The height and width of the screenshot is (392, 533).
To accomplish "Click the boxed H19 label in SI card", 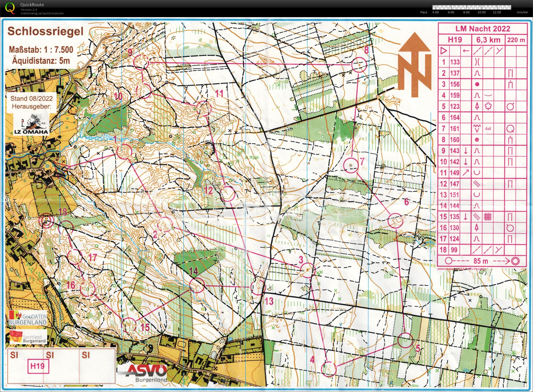I will tap(38, 366).
